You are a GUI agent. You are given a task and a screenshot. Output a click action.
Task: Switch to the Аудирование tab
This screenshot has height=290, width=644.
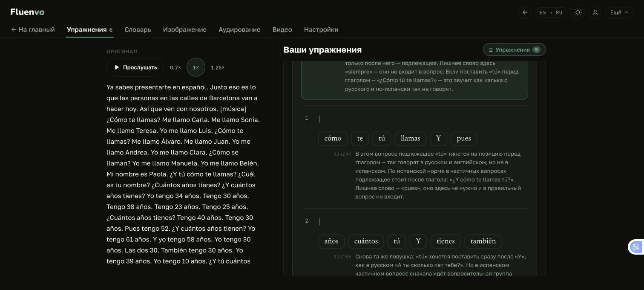(239, 29)
